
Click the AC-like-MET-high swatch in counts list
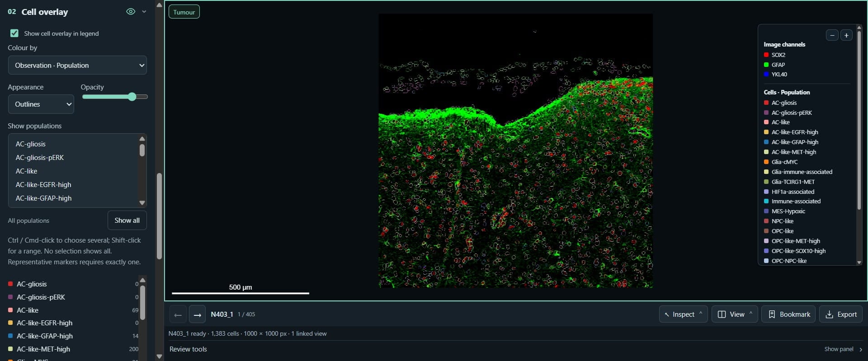click(10, 349)
